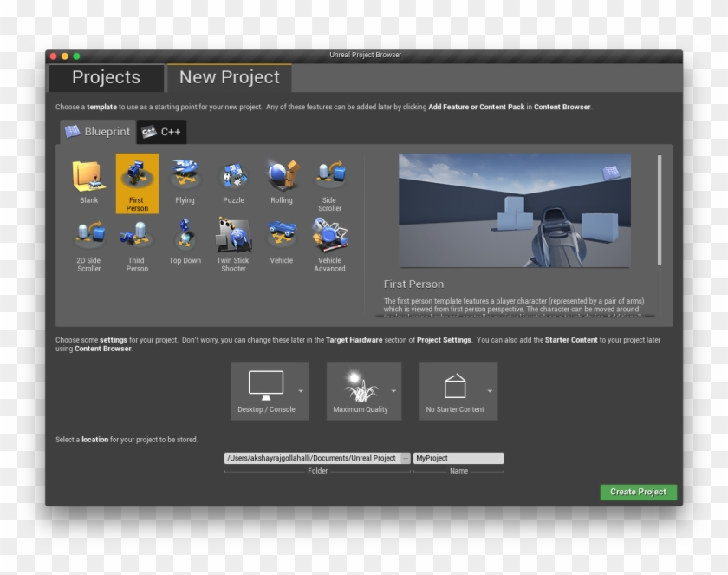Click the red close window button
This screenshot has height=575, width=728.
54,56
